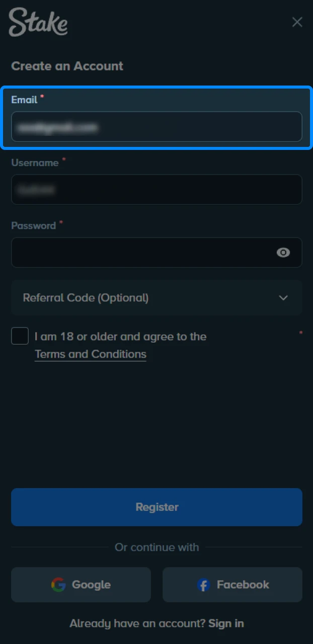Click the red asterisk next to Password
The image size is (313, 644).
61,222
